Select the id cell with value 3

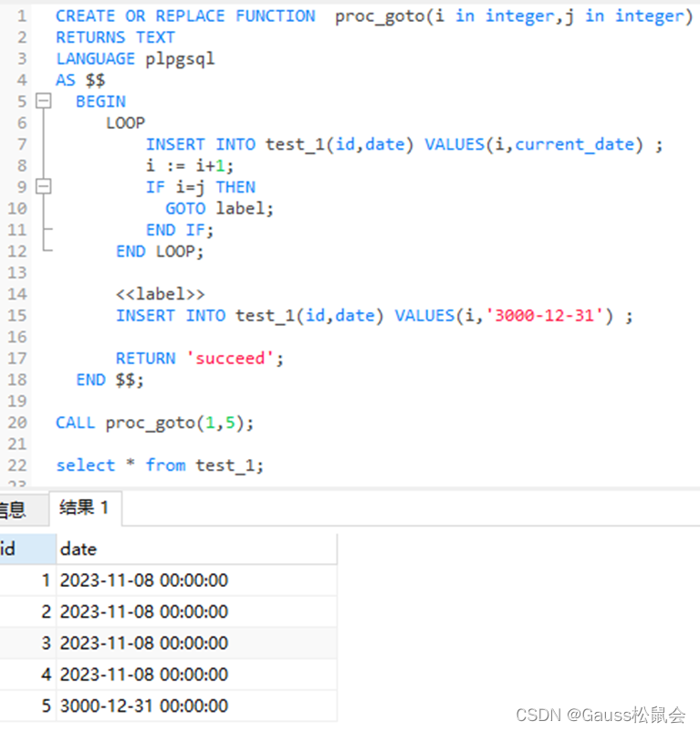[27, 643]
